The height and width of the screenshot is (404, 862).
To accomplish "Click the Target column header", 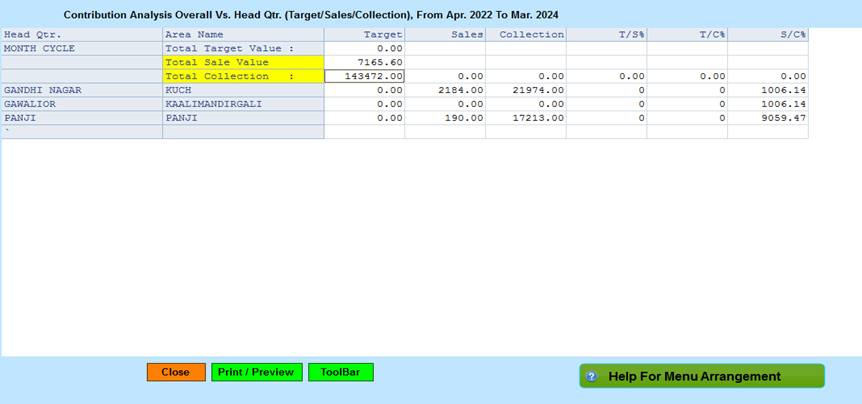I will point(365,34).
